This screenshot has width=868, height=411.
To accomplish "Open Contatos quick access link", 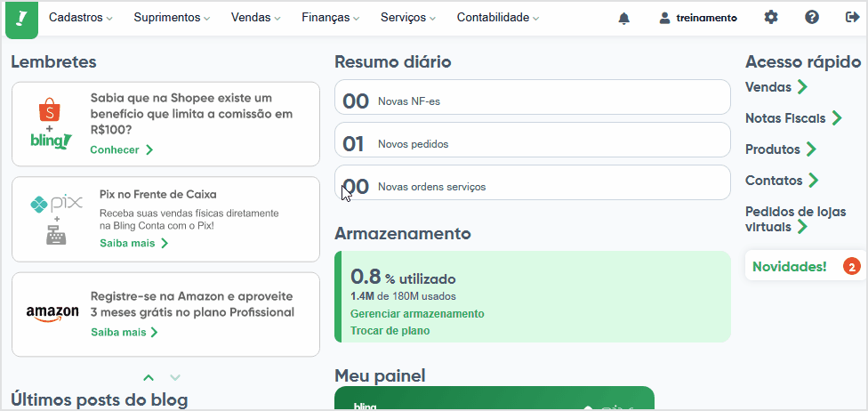I will (774, 180).
